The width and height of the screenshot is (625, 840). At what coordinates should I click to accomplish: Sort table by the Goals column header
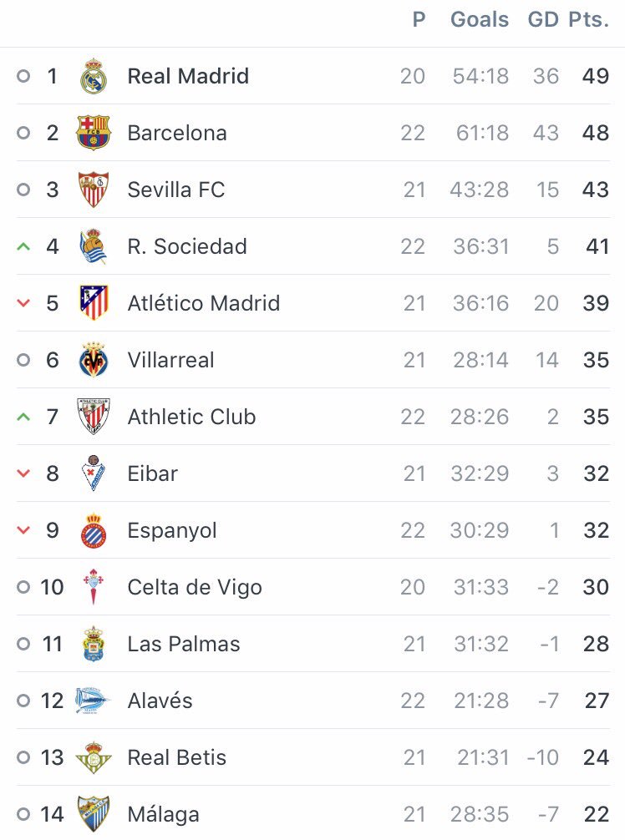pos(480,20)
